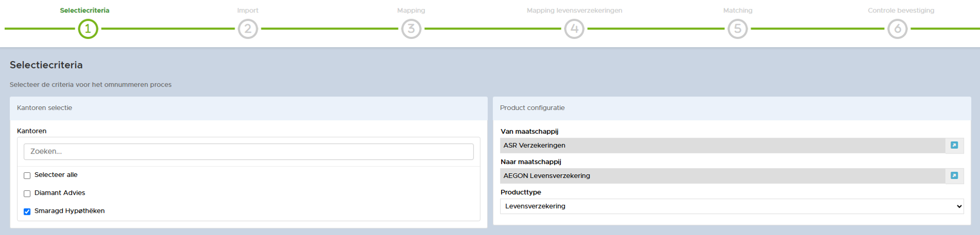Select the Mapping step label

point(411,10)
